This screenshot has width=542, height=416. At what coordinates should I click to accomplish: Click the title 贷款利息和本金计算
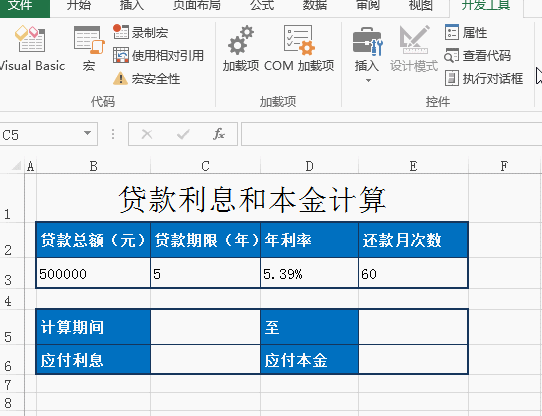click(252, 200)
